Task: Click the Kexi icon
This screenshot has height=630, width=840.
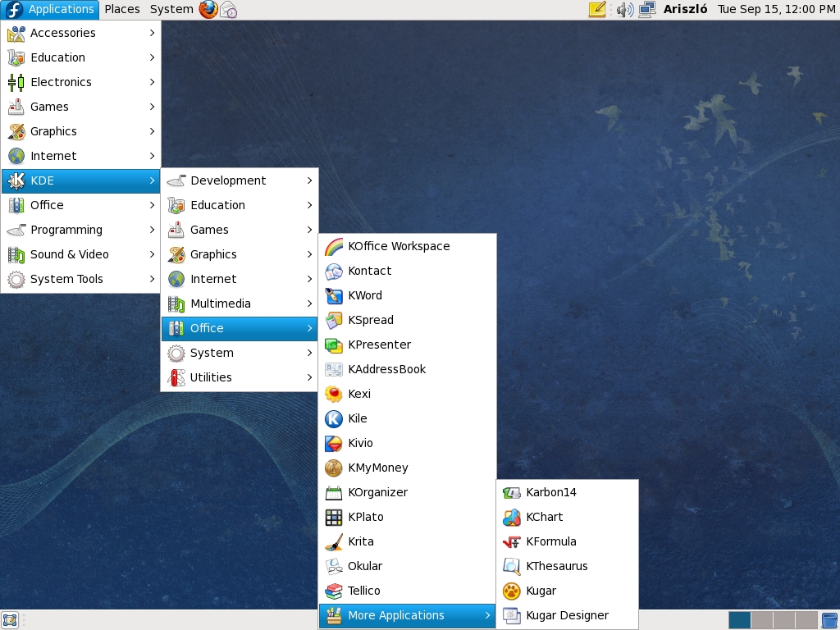Action: [334, 395]
